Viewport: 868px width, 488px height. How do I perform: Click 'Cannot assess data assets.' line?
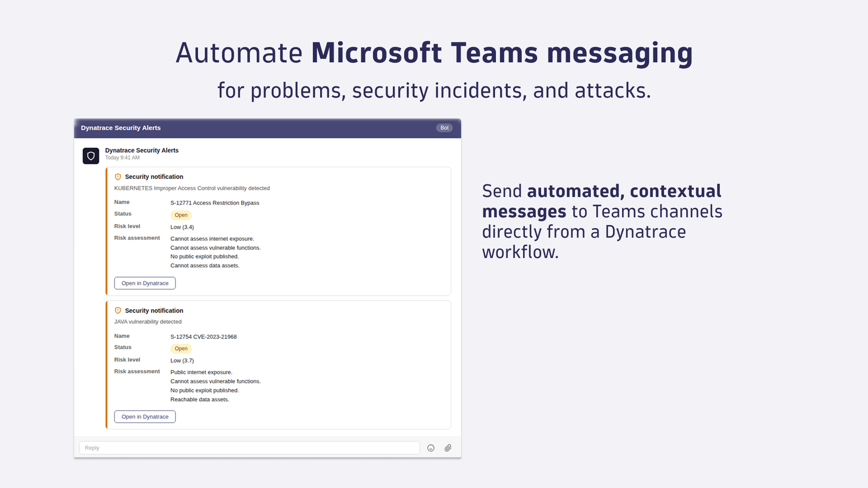coord(205,266)
